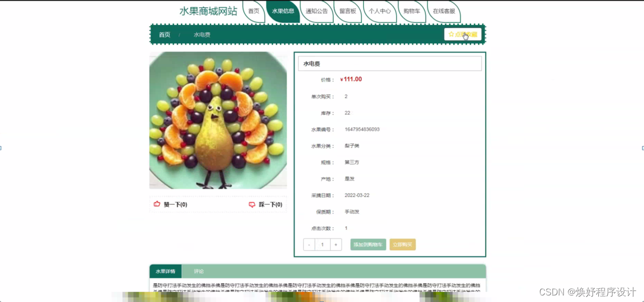The image size is (644, 302).
Task: Click 踩一下(0) dislike text
Action: (271, 204)
